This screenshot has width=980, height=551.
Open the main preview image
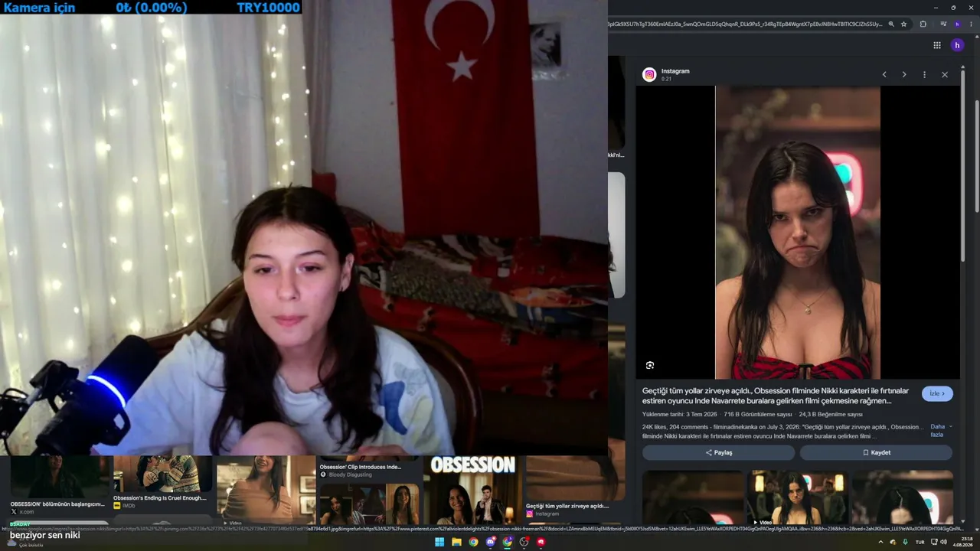(798, 233)
